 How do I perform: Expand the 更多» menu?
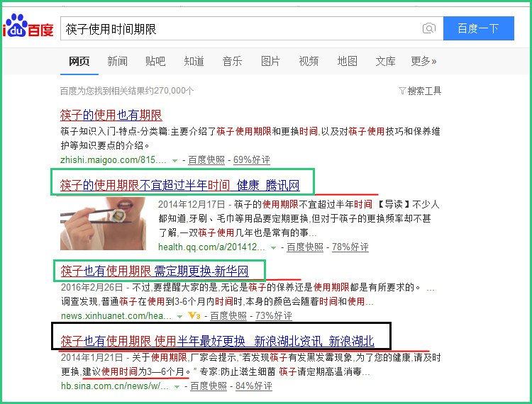pos(423,61)
